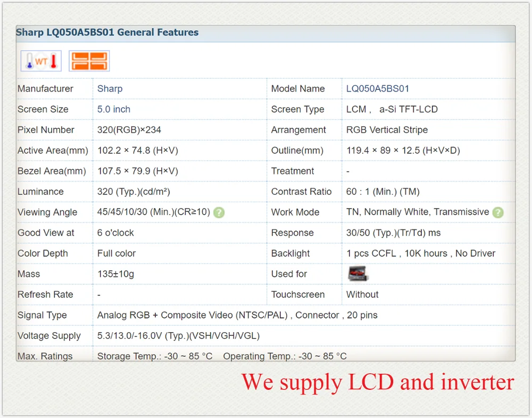Screen dimensions: 532x418
Task: Select Operating Temp.: -30 ~ 85 °C text
Action: (x=285, y=356)
